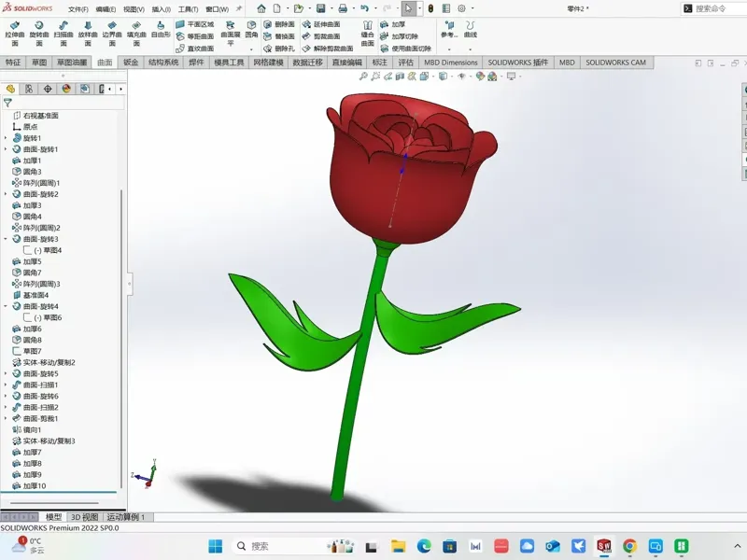Viewport: 747px width, 560px height.
Task: Open the 插入(I) menu
Action: [161, 9]
